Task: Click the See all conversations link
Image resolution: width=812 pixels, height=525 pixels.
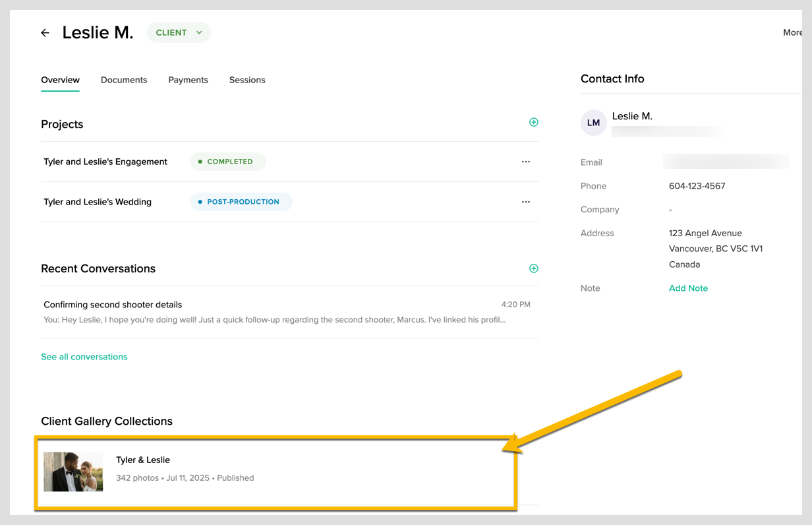Action: pos(84,357)
